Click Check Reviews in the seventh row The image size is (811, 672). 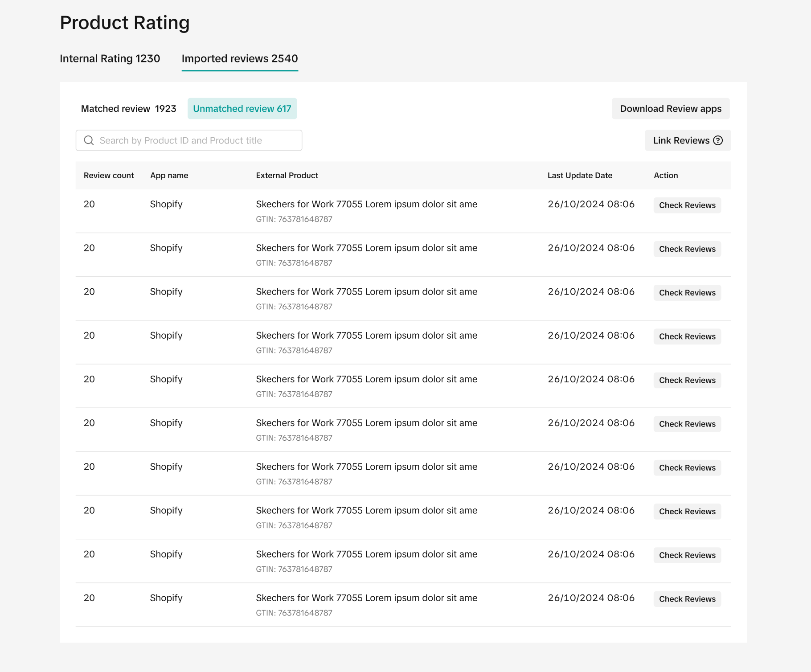[687, 468]
